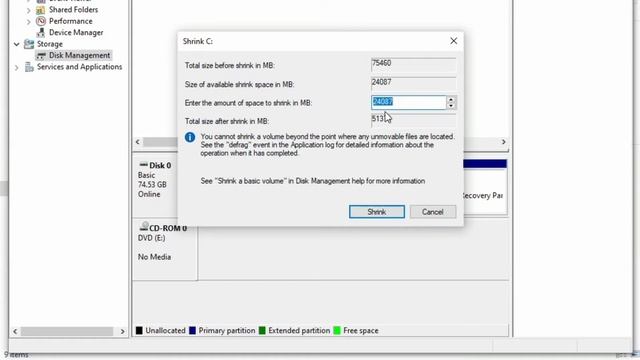Viewport: 640px width, 360px height.
Task: Click the Basic type text of Disk 0
Action: coord(146,175)
